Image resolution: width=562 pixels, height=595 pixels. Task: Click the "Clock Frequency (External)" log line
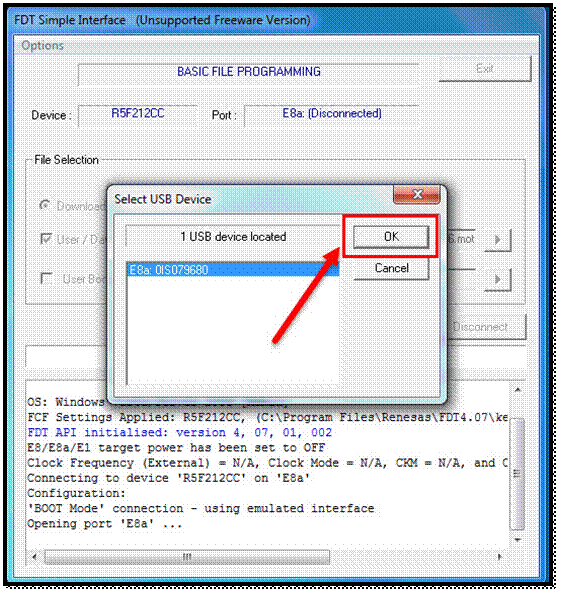point(268,463)
